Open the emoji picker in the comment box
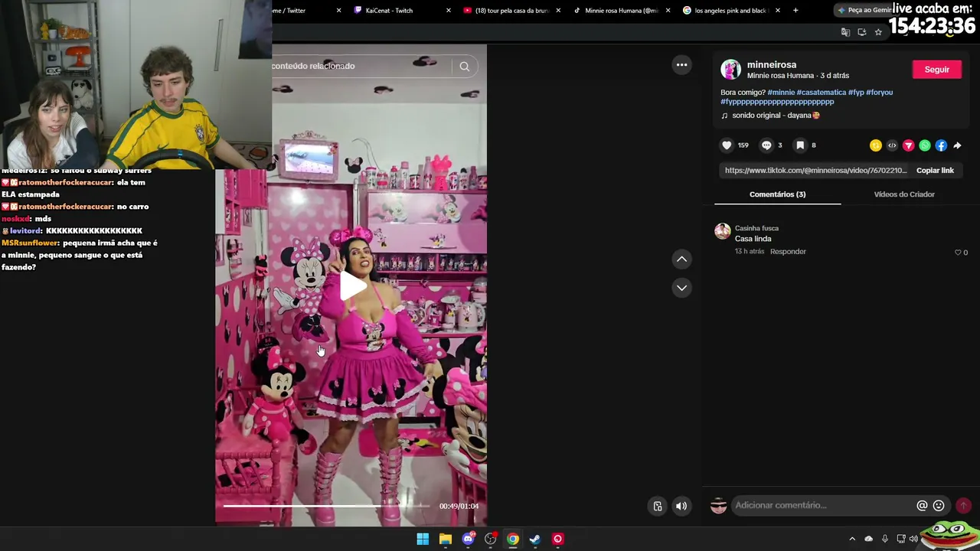 click(x=939, y=506)
